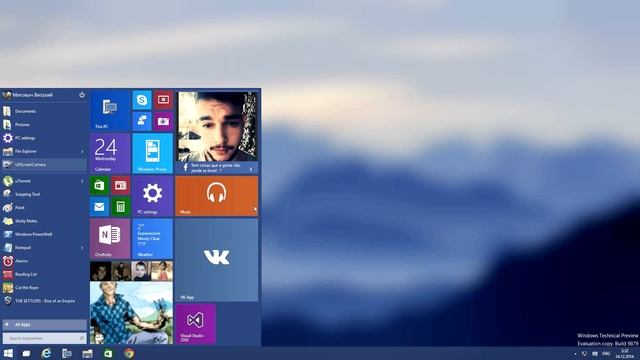The height and width of the screenshot is (360, 640).
Task: Click the ENG language indicator
Action: tap(606, 354)
